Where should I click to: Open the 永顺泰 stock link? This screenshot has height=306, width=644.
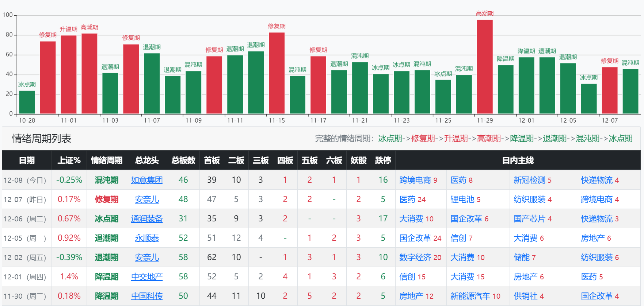click(x=147, y=238)
